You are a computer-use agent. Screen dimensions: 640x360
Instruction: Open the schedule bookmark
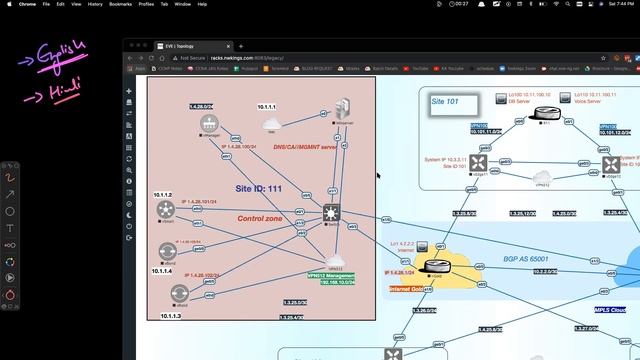pos(482,69)
